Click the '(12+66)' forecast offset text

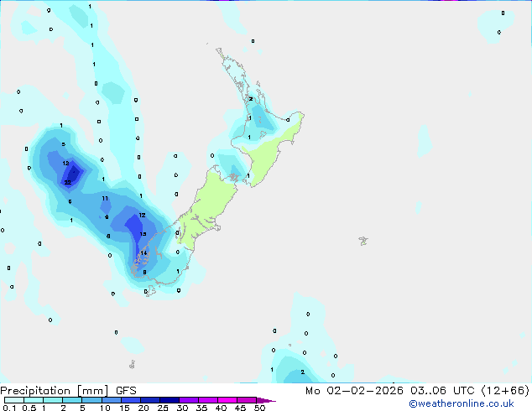pyautogui.click(x=505, y=391)
